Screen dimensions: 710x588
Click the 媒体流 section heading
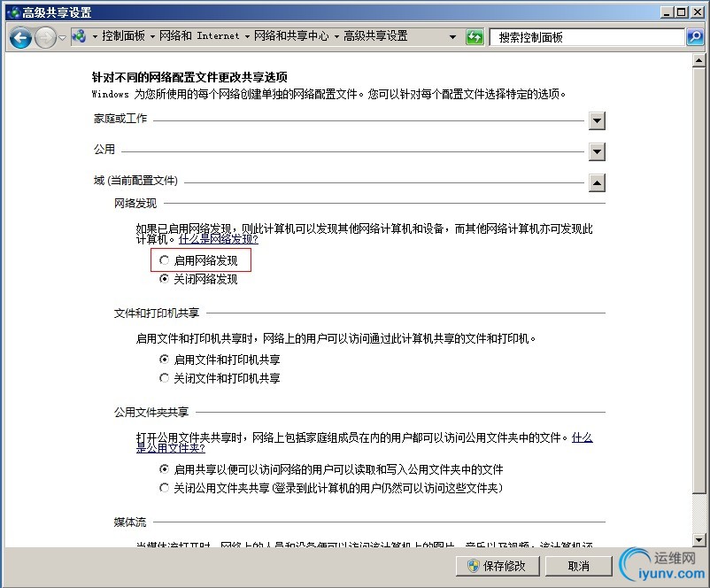pos(130,522)
